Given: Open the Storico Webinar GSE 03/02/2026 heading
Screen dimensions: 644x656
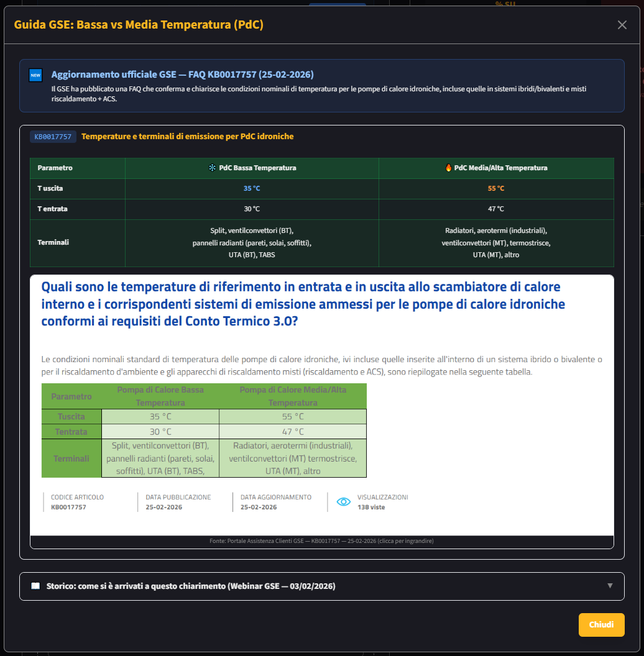Looking at the screenshot, I should click(191, 586).
